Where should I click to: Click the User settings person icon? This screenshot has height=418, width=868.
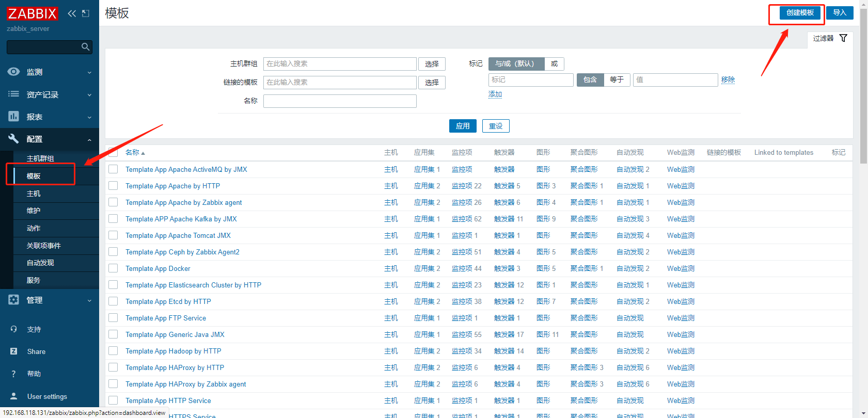point(13,396)
